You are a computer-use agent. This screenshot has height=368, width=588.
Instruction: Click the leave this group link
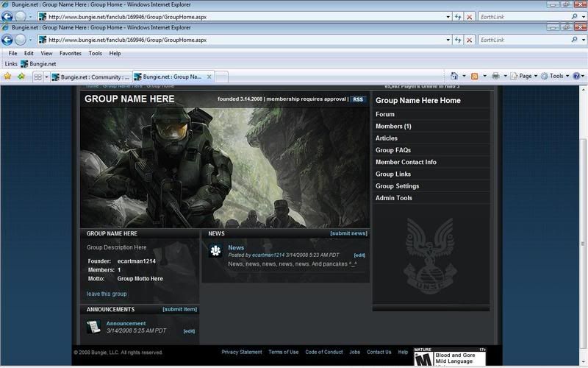107,294
